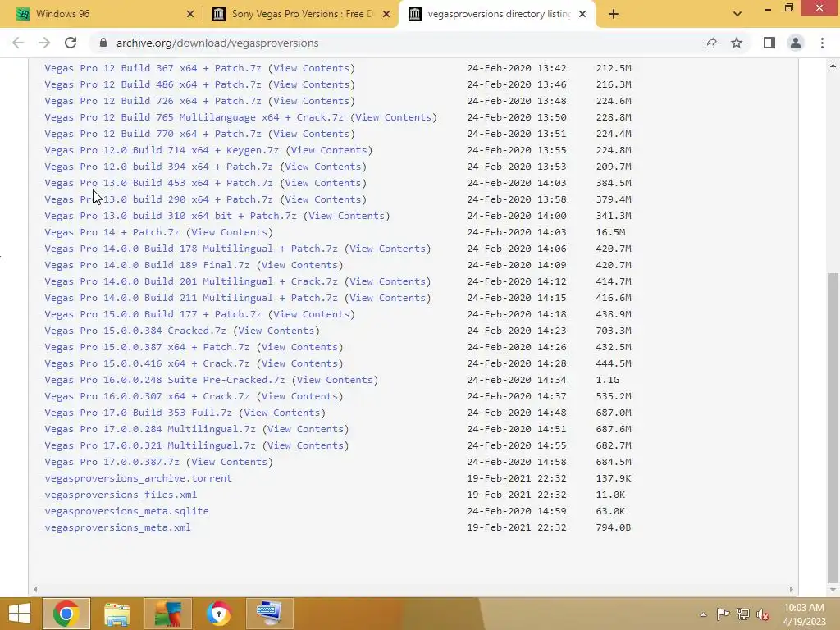Open the Chrome profile menu
840x630 pixels.
pos(796,43)
